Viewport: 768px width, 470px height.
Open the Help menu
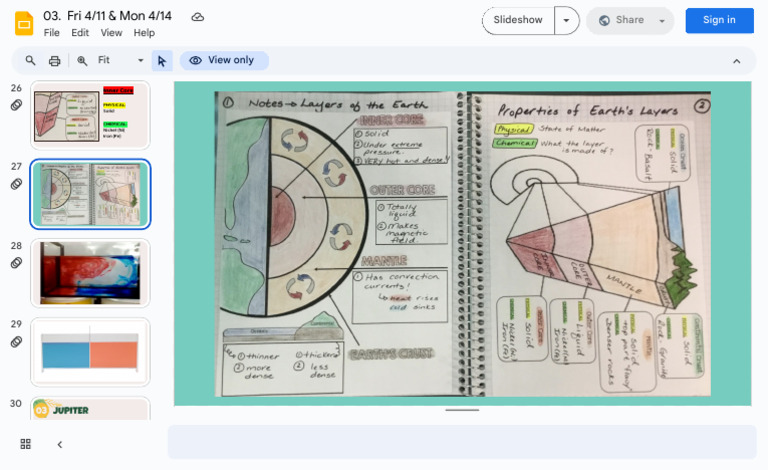click(x=144, y=33)
